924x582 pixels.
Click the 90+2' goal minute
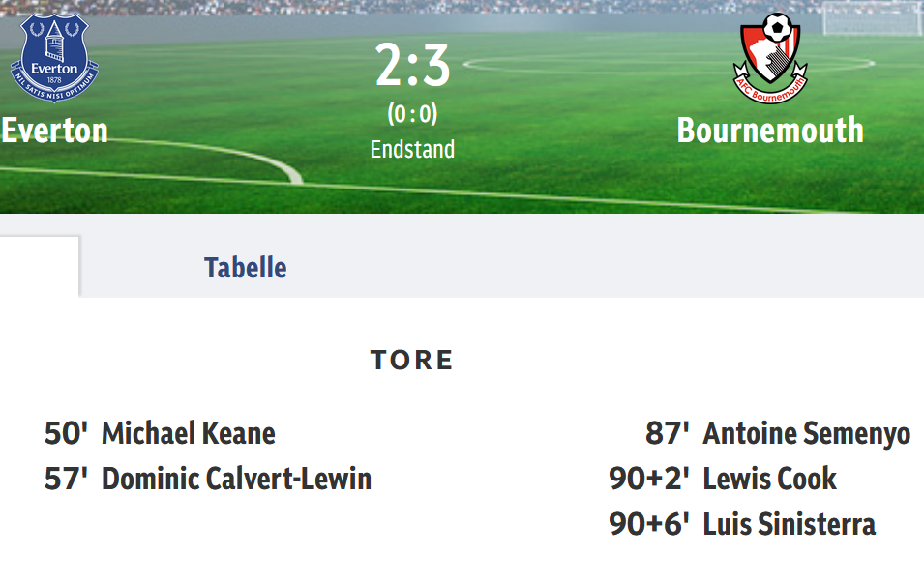point(649,479)
